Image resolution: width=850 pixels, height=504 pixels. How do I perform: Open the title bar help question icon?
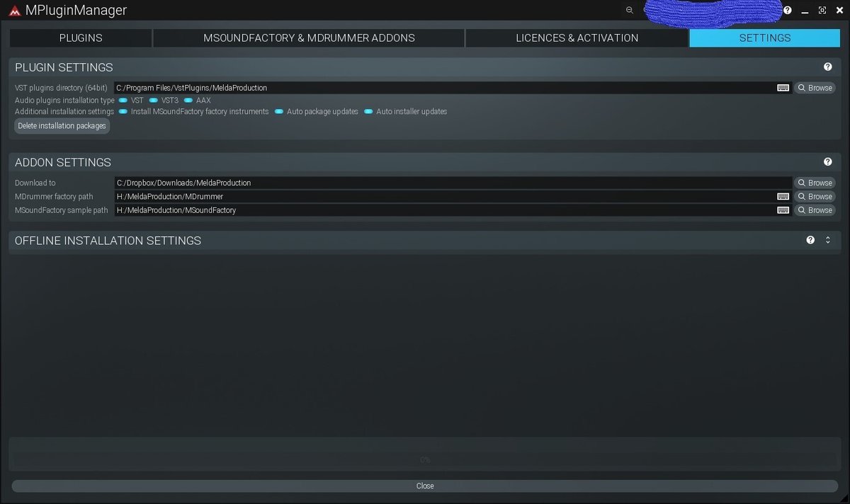point(787,11)
